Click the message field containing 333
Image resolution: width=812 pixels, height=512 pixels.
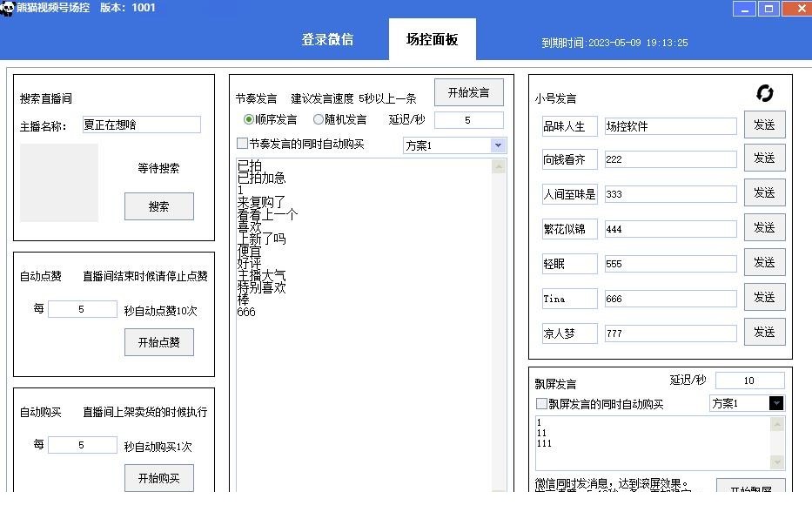(x=671, y=194)
